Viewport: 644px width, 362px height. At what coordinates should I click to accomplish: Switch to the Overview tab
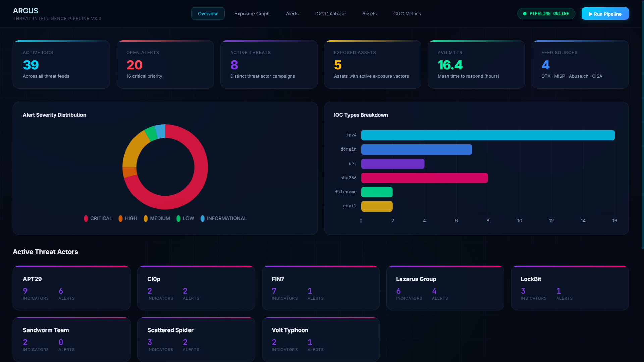point(208,14)
